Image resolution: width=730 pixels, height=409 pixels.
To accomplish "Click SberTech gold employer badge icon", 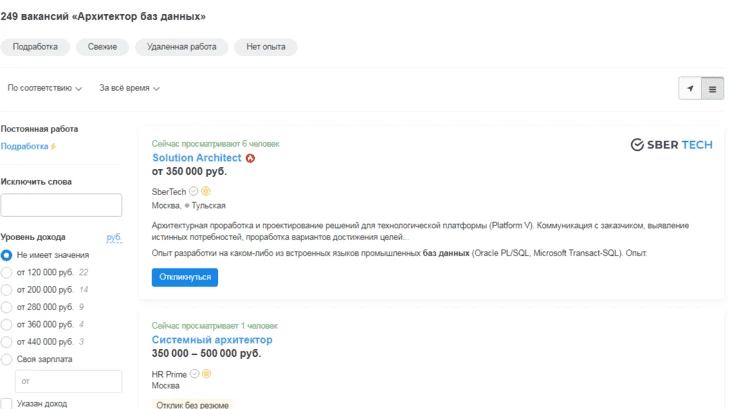I will 206,191.
